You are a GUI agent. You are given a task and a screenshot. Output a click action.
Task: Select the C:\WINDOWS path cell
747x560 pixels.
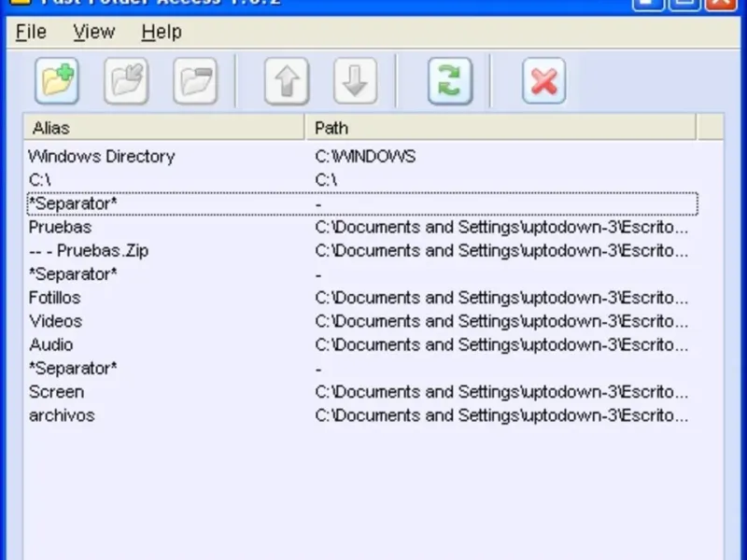click(x=365, y=156)
